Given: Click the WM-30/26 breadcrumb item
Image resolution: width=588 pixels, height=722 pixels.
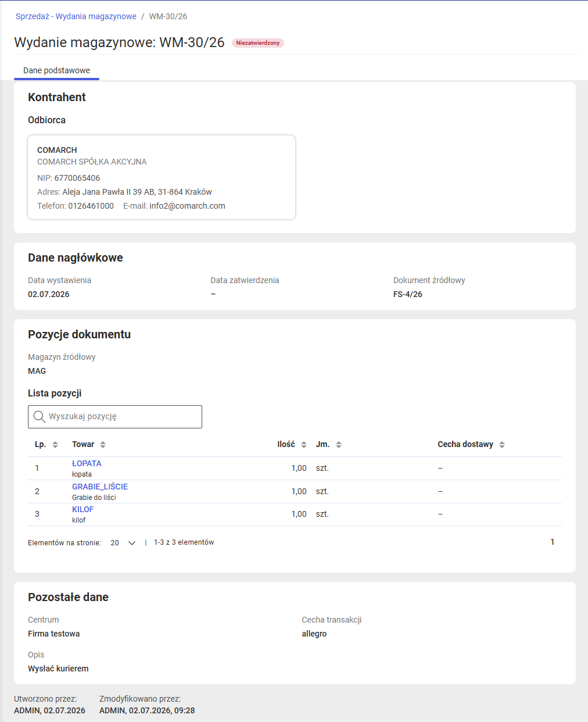Looking at the screenshot, I should click(168, 16).
